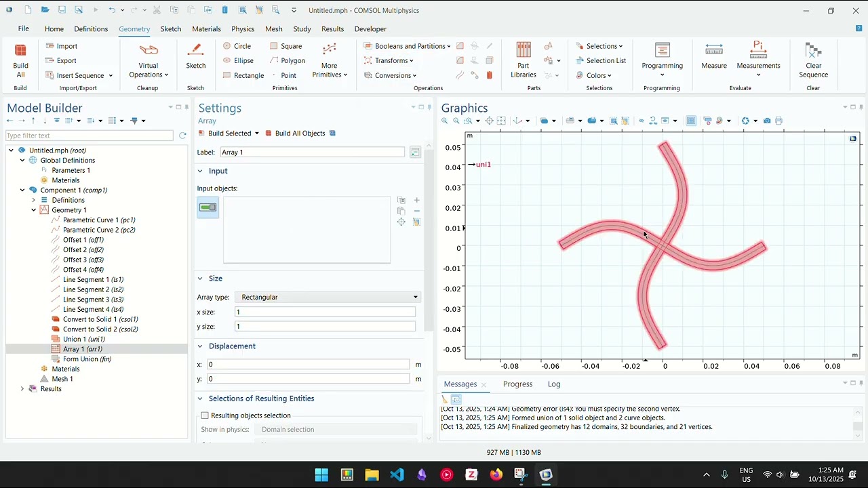
Task: Toggle the active selection switch for input objects
Action: (x=208, y=207)
